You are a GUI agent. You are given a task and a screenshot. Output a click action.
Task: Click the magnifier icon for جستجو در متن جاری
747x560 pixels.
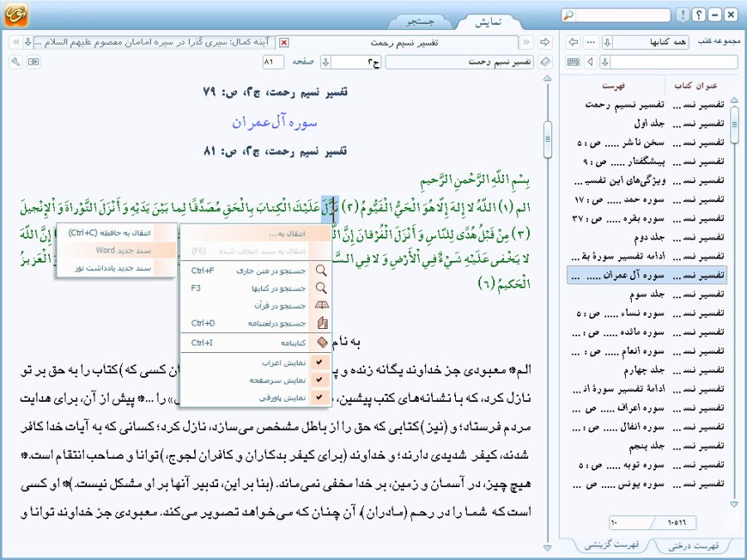coord(322,271)
